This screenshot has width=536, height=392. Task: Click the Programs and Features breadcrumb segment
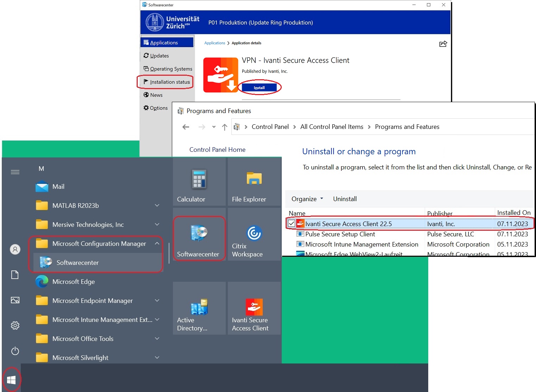407,127
